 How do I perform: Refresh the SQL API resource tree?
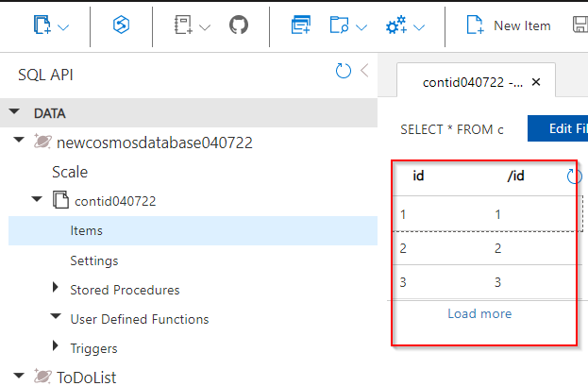pyautogui.click(x=344, y=72)
